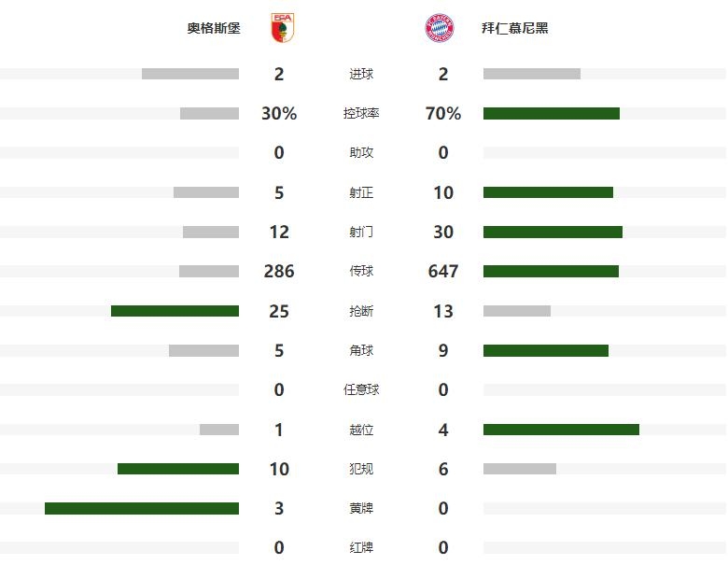
Task: Select the 控球率 stat label
Action: [x=361, y=113]
